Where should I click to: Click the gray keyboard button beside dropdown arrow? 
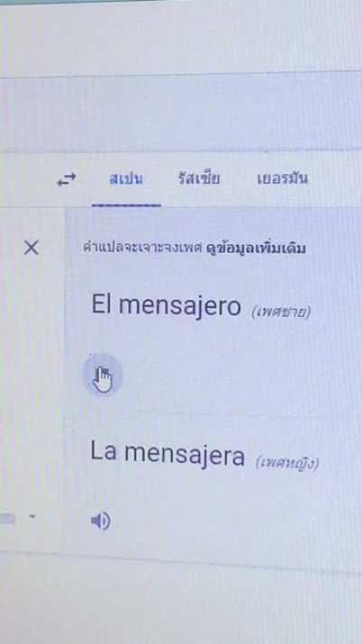pos(7,519)
